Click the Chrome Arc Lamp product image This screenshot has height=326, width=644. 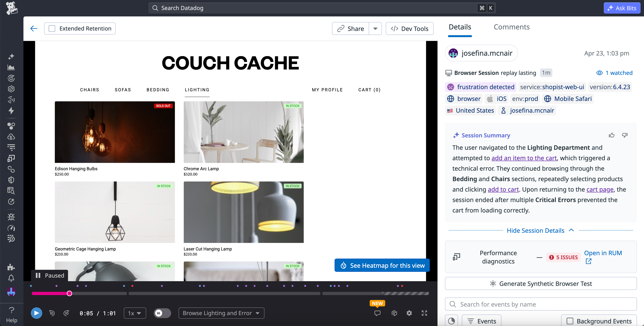coord(244,132)
